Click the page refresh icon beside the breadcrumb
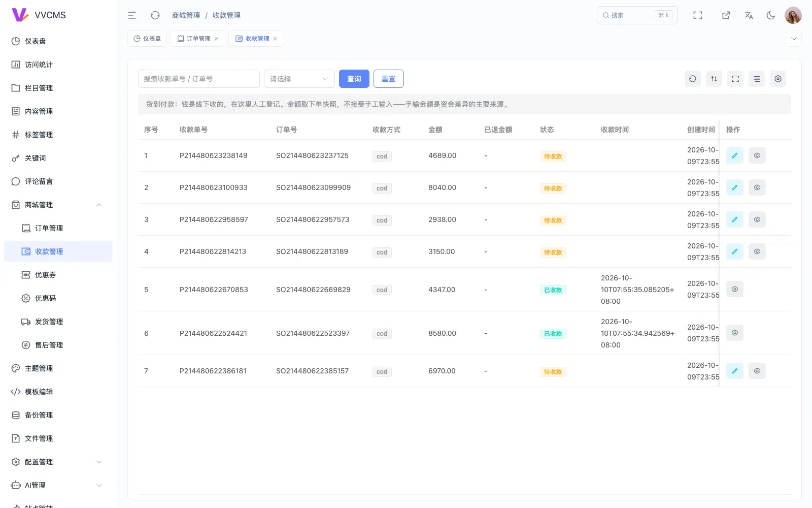Image resolution: width=812 pixels, height=508 pixels. (x=155, y=15)
